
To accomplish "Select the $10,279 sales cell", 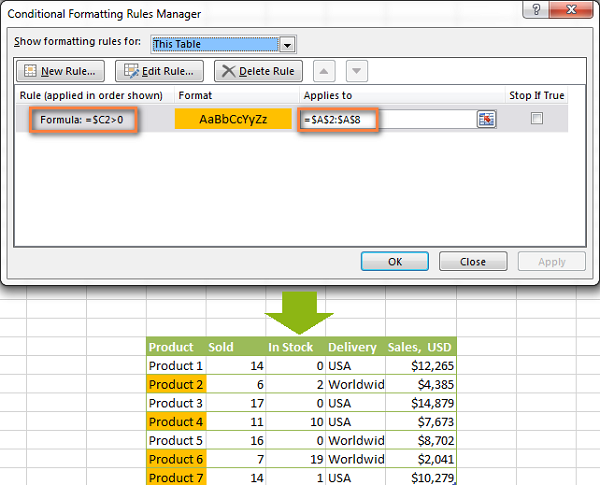I will point(421,477).
